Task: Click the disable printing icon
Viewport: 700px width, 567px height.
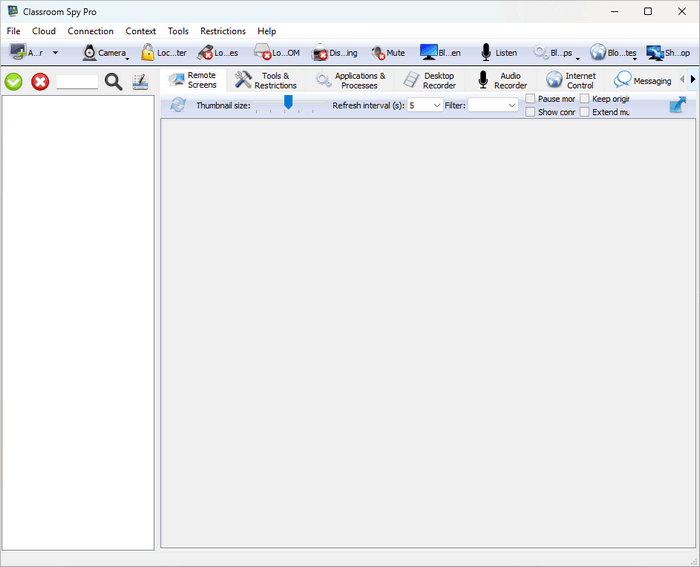Action: pos(320,52)
